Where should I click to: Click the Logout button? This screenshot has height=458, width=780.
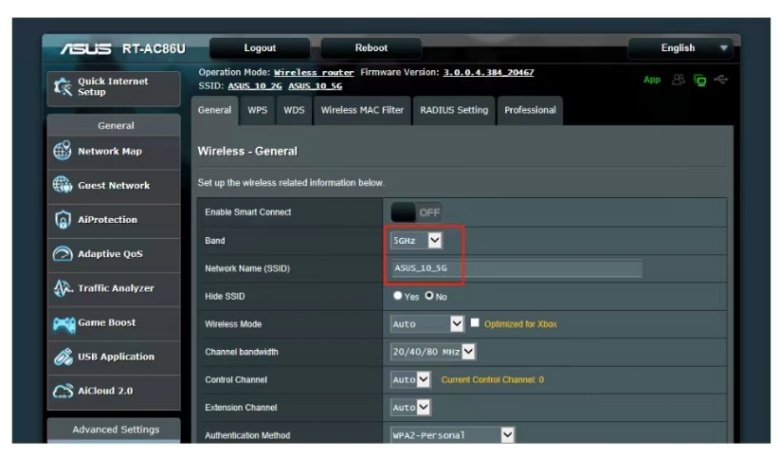click(x=259, y=48)
